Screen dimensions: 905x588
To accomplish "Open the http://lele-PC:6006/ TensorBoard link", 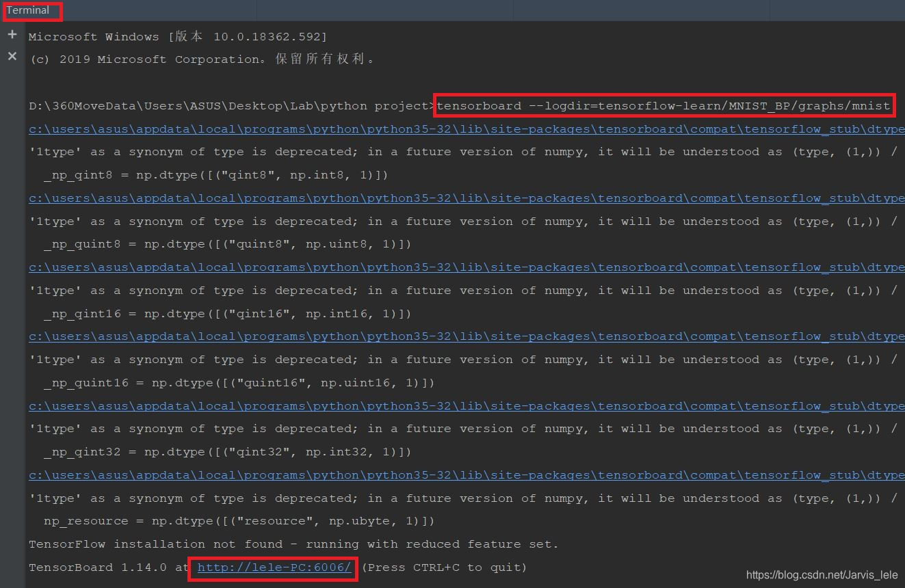I will [x=274, y=567].
